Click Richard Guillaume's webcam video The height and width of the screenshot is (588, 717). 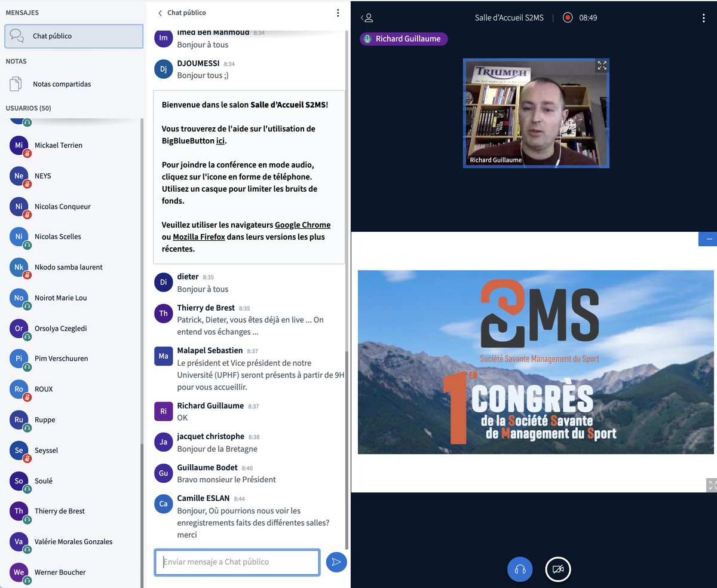536,113
